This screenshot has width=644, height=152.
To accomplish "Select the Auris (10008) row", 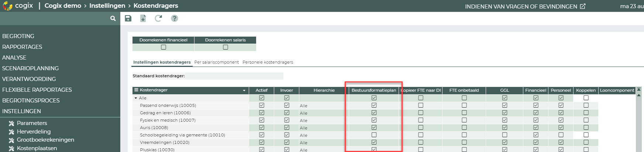I will (x=191, y=128).
